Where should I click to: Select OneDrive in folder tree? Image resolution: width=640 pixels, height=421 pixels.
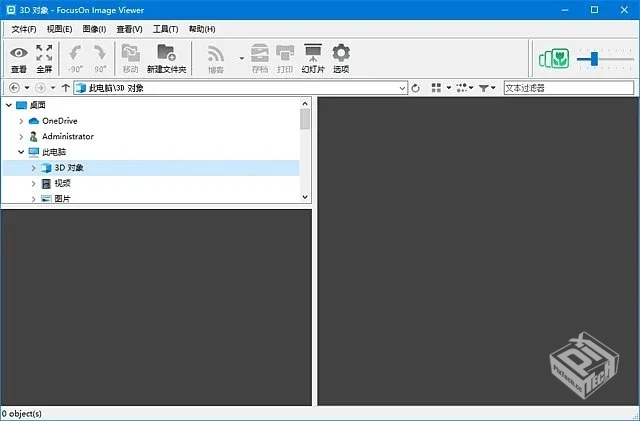(x=60, y=121)
